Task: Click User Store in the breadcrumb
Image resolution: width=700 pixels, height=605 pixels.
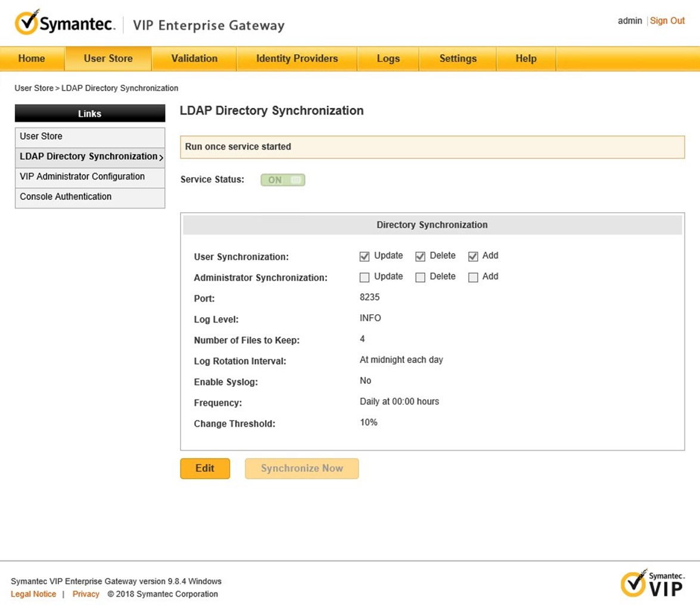Action: tap(34, 88)
